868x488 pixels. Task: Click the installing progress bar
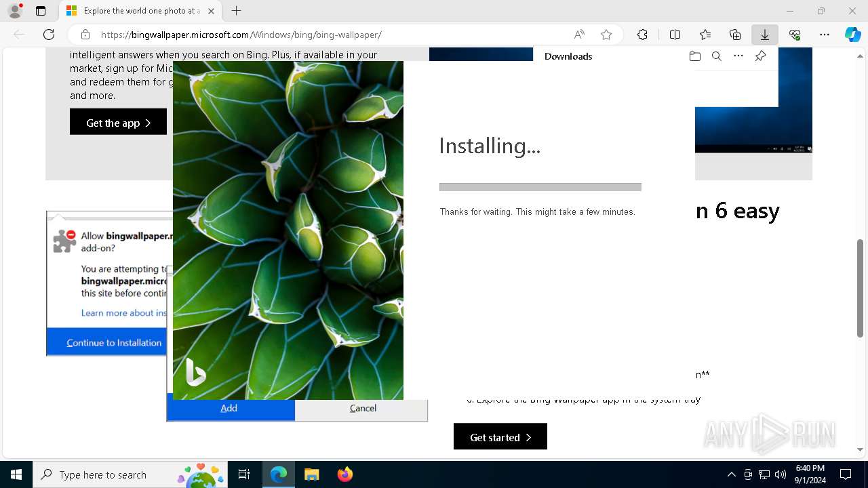pos(540,187)
